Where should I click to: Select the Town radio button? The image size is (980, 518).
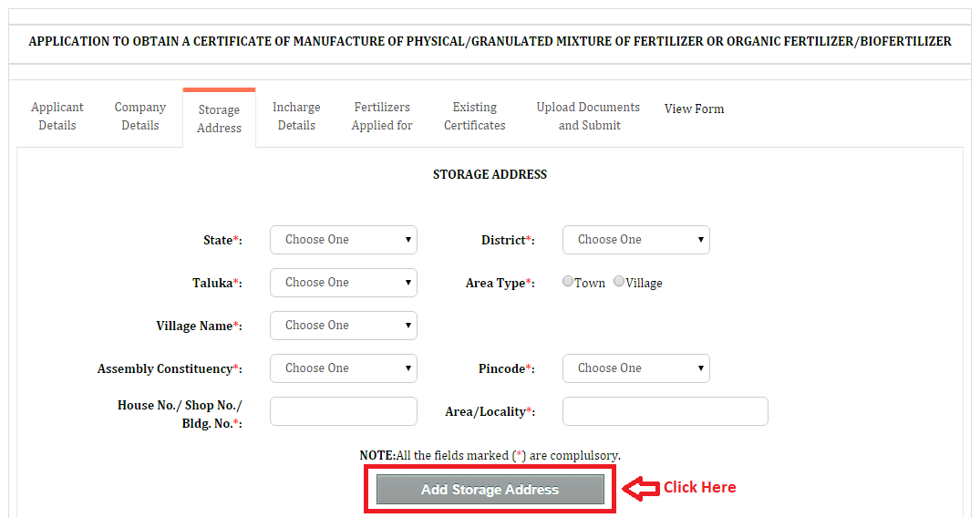pyautogui.click(x=568, y=282)
